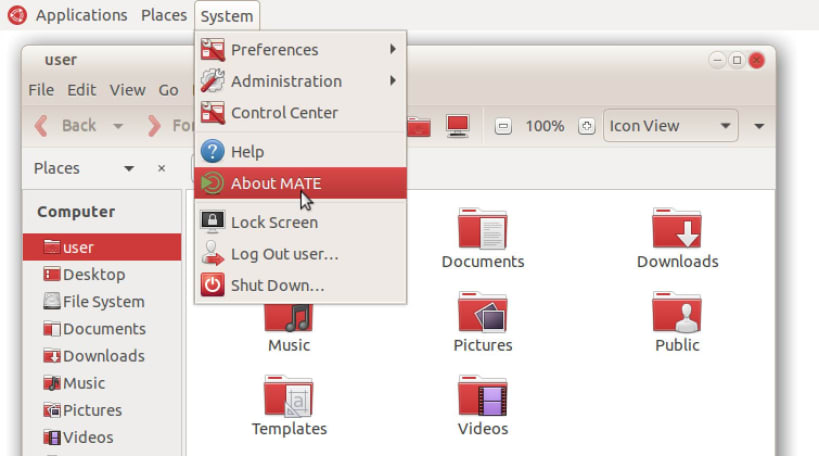Screen dimensions: 819x456
Task: Click toolbar overflow arrow beside Icon View
Action: [759, 126]
